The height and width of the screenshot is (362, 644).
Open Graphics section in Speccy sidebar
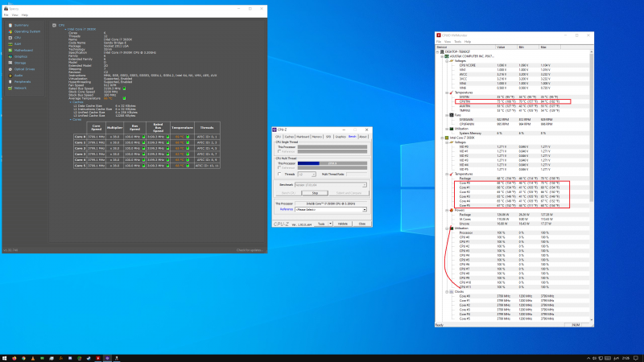(x=23, y=56)
